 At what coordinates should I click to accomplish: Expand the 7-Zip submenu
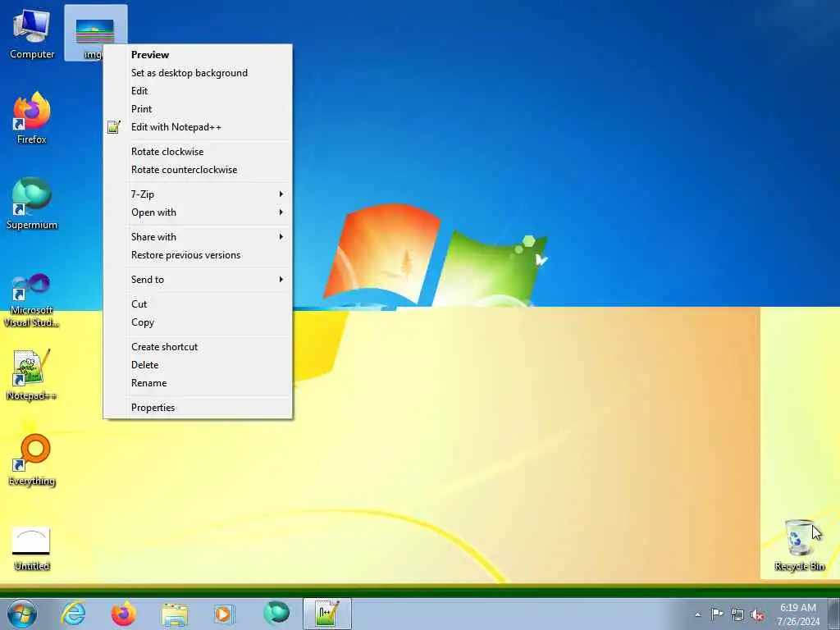[x=198, y=194]
